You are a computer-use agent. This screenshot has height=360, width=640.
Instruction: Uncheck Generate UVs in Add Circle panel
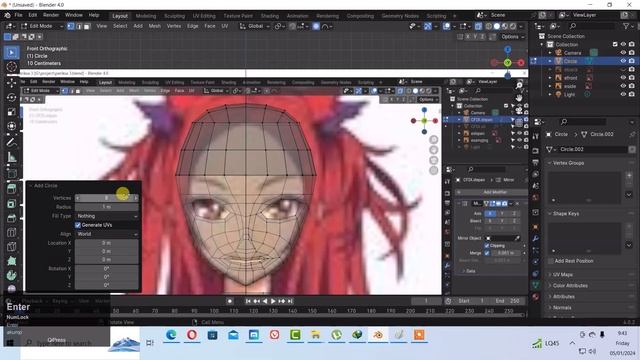pos(78,225)
